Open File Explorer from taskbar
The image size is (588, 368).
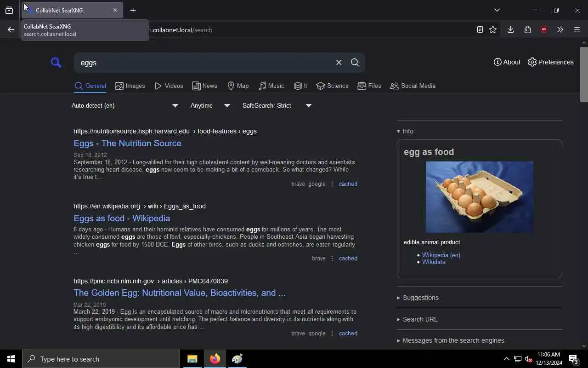point(192,359)
